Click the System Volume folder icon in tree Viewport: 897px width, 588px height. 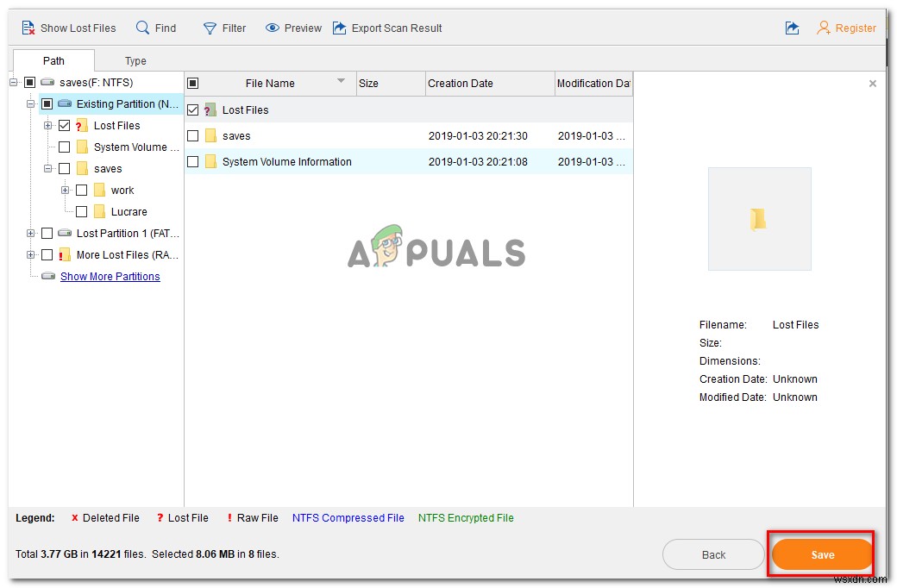82,147
